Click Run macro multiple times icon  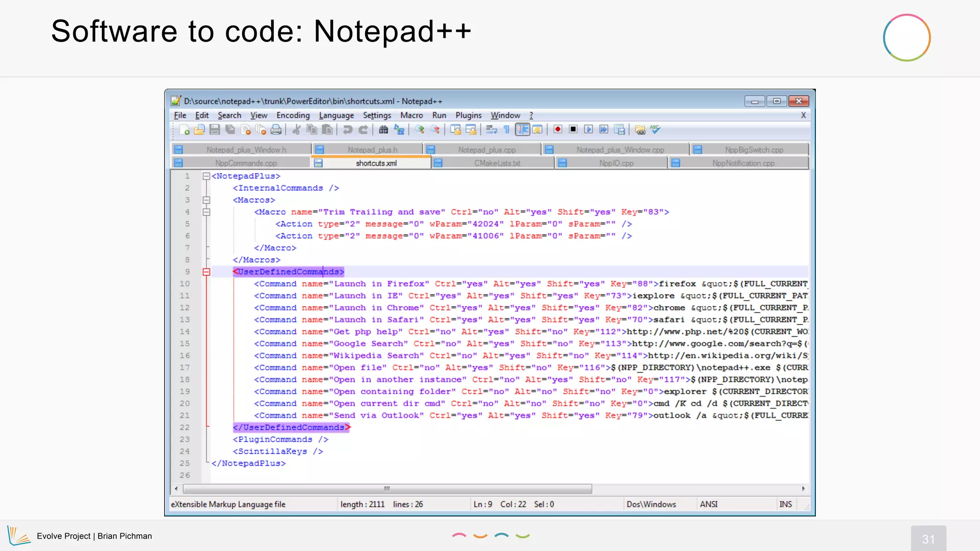tap(604, 130)
